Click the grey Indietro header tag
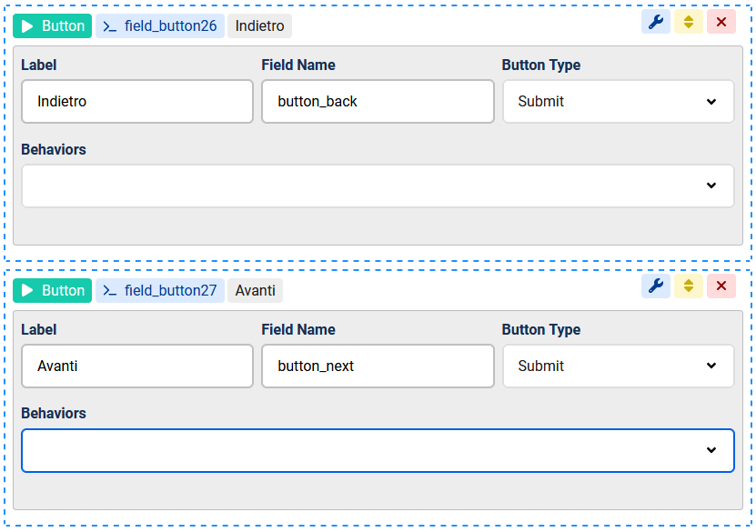756x532 pixels. point(259,26)
